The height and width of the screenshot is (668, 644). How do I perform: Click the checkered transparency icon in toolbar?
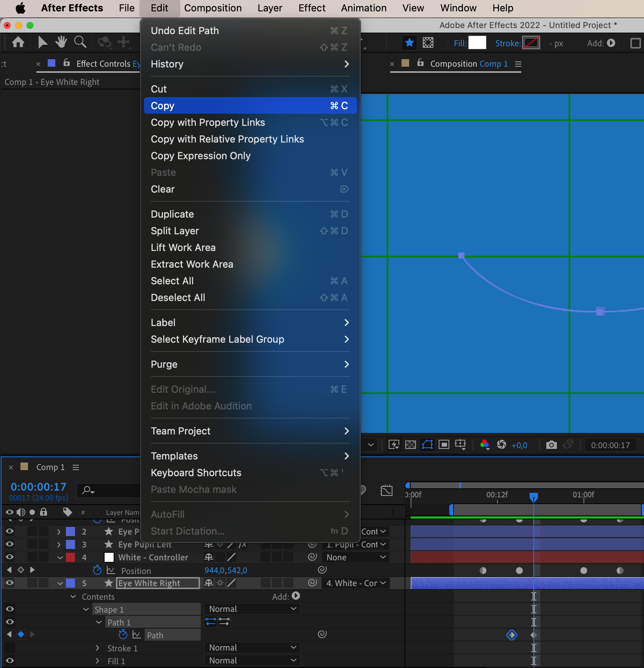(428, 42)
